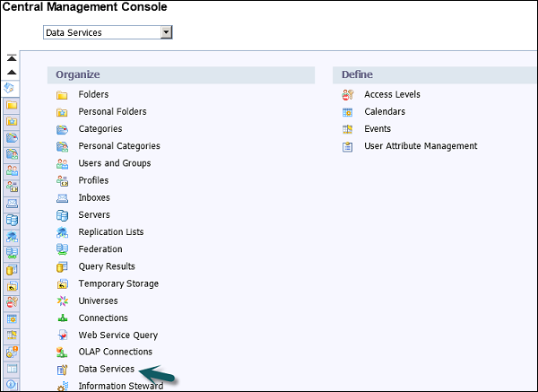
Task: Click the dropdown arrow of the navigation combo box
Action: point(166,32)
